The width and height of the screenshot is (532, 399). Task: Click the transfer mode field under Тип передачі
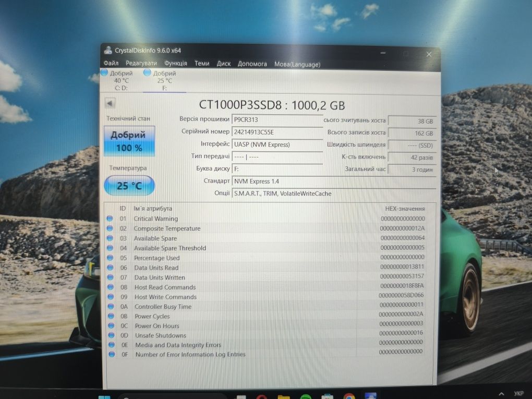pyautogui.click(x=277, y=157)
